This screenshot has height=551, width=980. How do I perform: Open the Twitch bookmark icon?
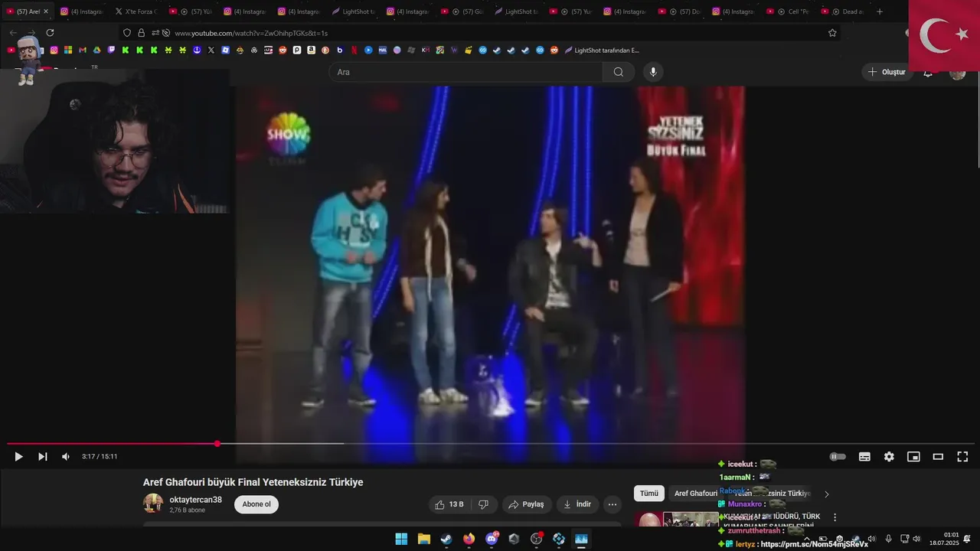point(111,50)
